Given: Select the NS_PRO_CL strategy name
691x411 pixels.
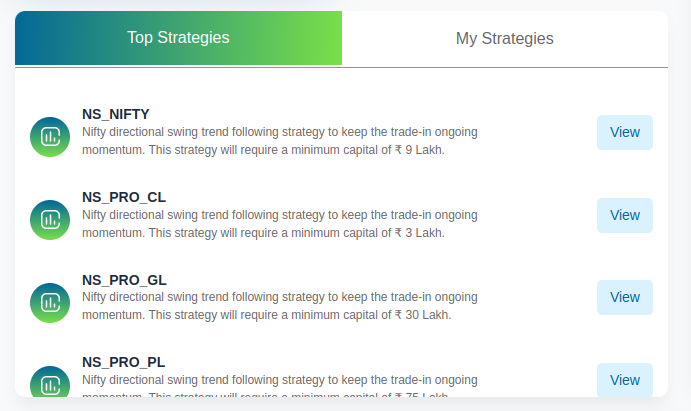Looking at the screenshot, I should point(124,197).
